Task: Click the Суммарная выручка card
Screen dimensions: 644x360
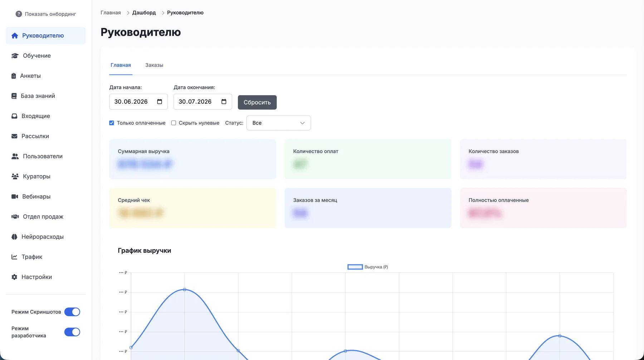Action: click(x=192, y=159)
